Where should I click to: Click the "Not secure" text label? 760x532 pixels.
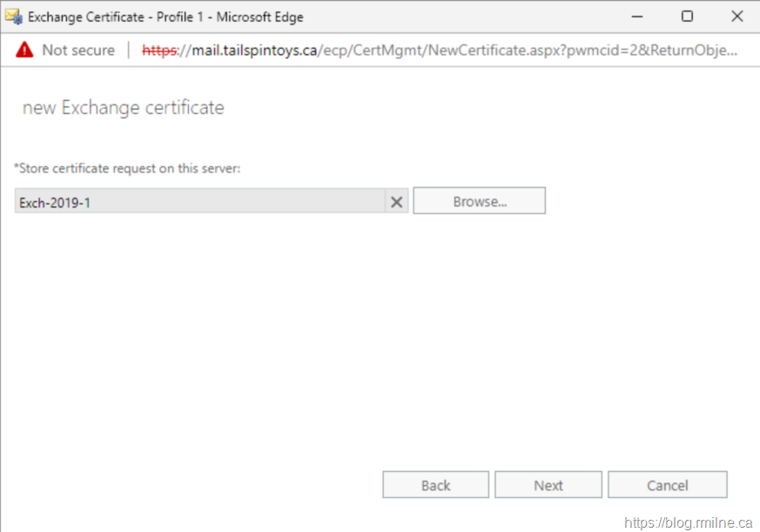[78, 51]
